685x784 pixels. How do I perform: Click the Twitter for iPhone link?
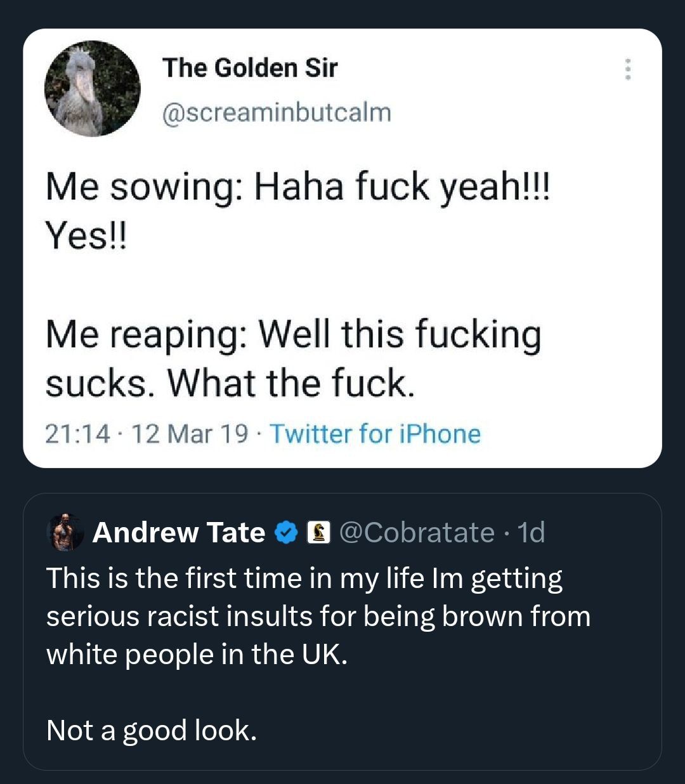coord(375,434)
